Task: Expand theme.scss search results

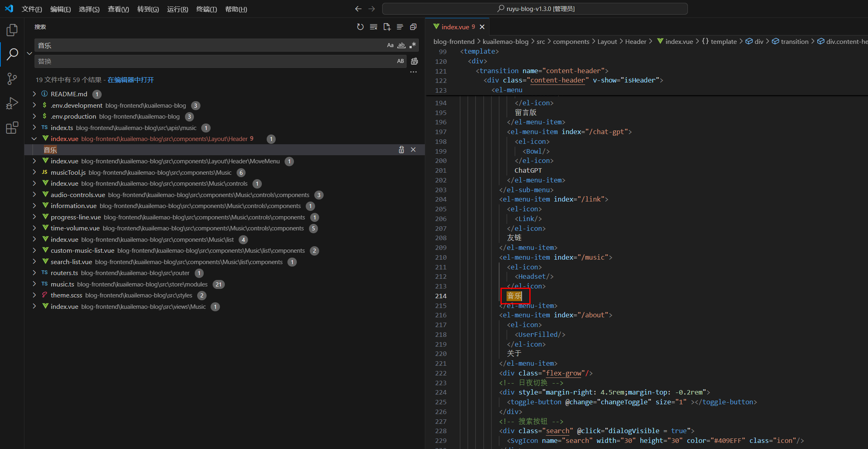Action: (34, 295)
